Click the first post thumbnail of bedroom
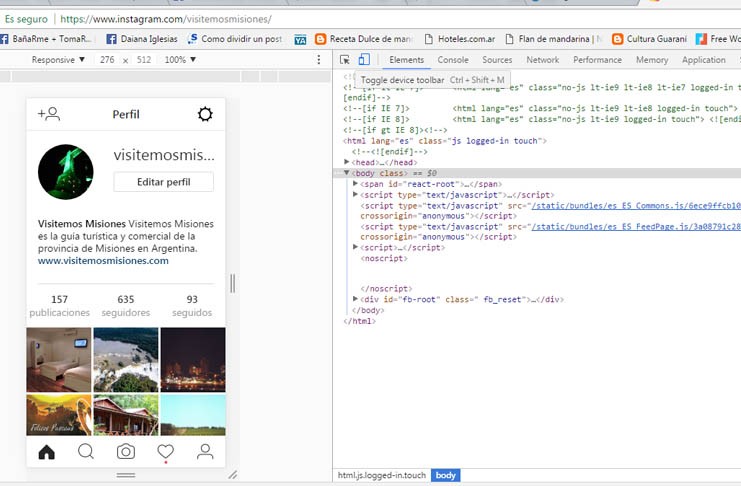The height and width of the screenshot is (486, 741). point(58,360)
